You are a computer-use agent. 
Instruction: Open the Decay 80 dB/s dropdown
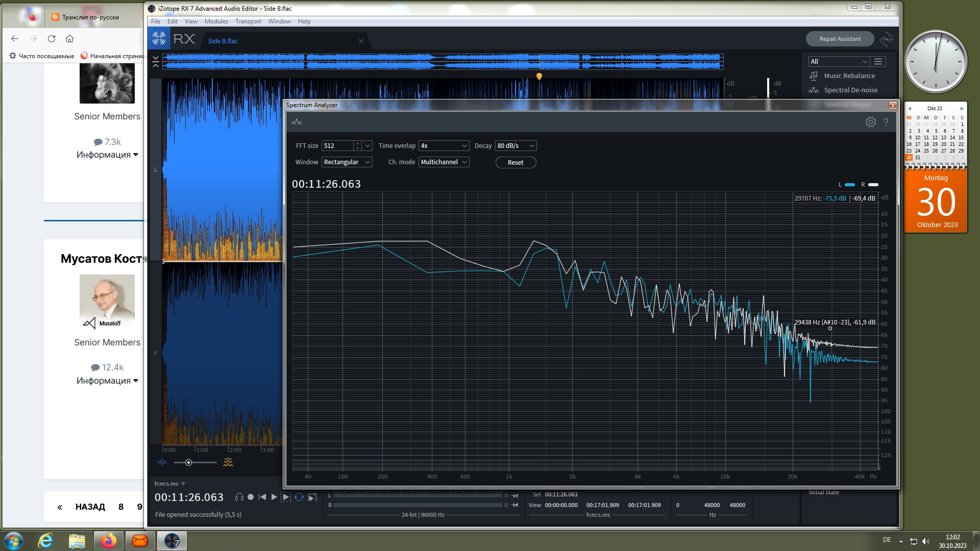point(515,146)
